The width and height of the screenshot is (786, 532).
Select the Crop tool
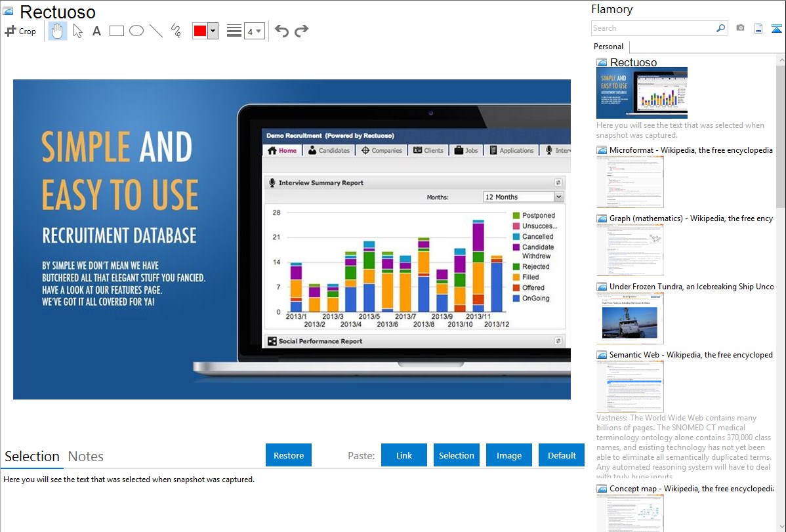click(20, 31)
